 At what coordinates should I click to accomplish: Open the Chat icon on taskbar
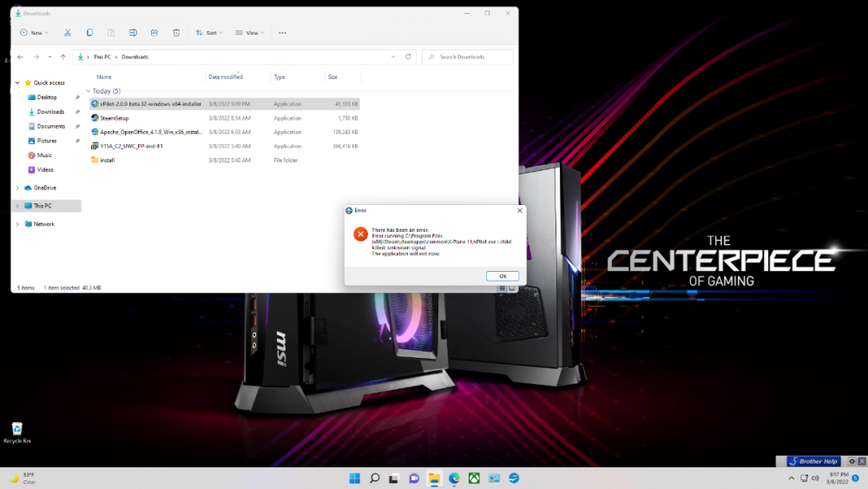(x=414, y=478)
